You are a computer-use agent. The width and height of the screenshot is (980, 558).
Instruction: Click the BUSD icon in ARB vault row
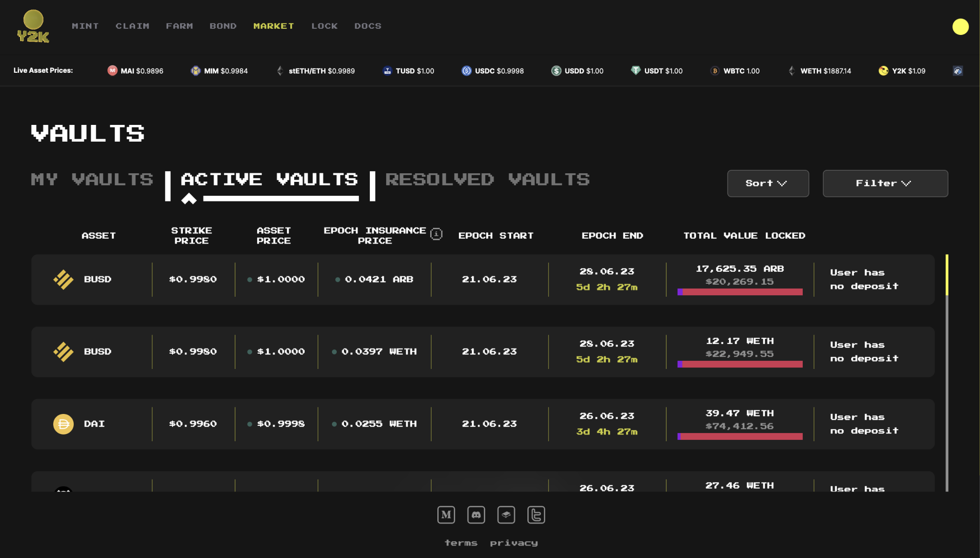[x=63, y=279]
